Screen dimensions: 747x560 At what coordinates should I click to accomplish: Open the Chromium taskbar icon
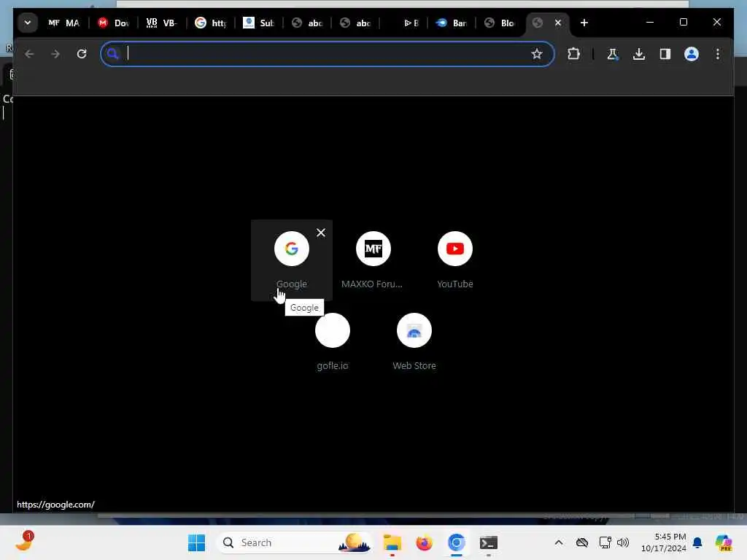click(x=457, y=542)
